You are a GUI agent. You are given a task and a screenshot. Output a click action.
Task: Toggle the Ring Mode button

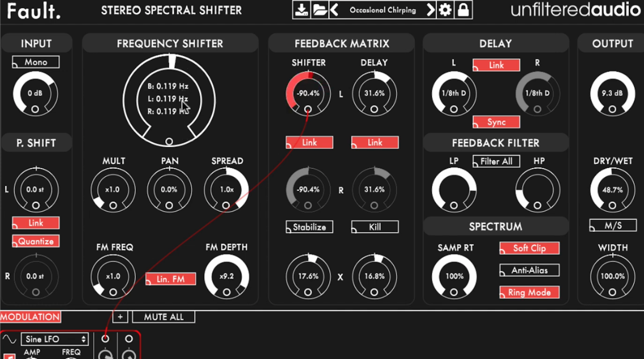(x=529, y=292)
